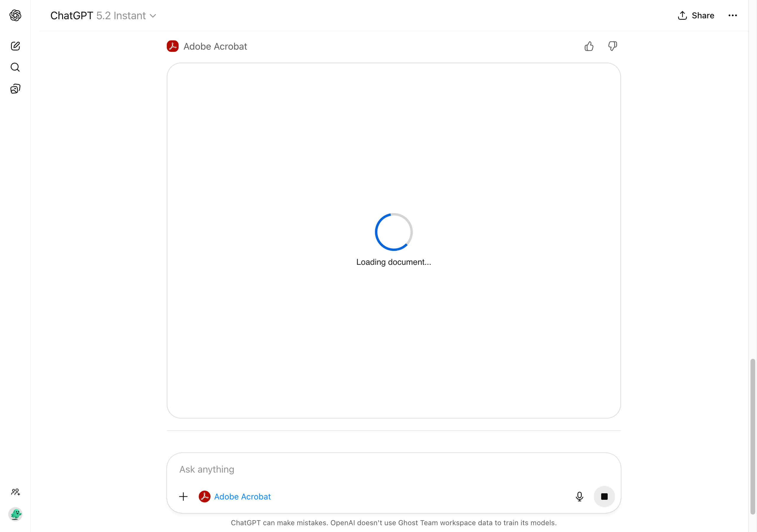Open the three-dot more options menu
757x532 pixels.
[x=732, y=15]
